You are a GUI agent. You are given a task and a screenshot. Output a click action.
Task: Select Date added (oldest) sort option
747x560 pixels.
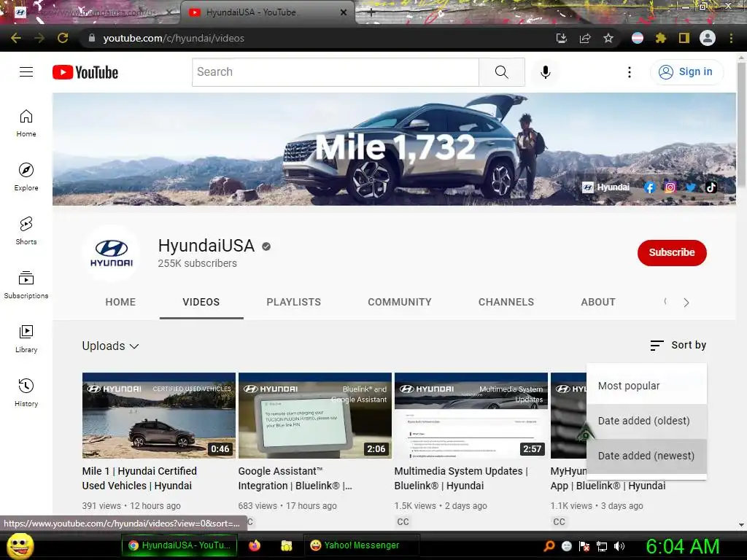[646, 421]
